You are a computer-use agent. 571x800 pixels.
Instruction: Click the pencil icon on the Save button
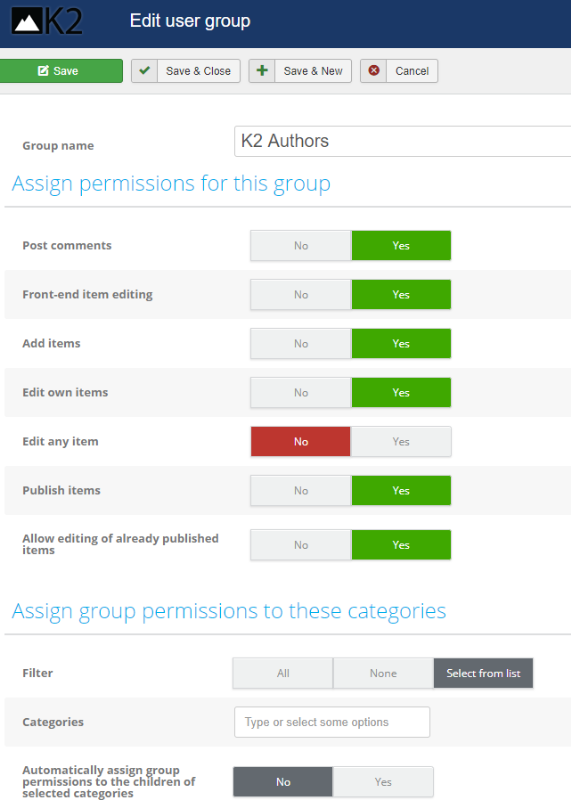[43, 71]
